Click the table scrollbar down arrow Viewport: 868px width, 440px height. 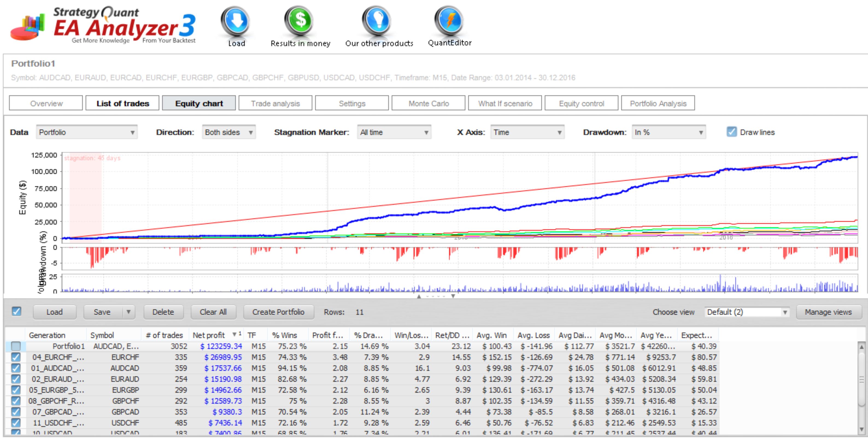point(862,429)
